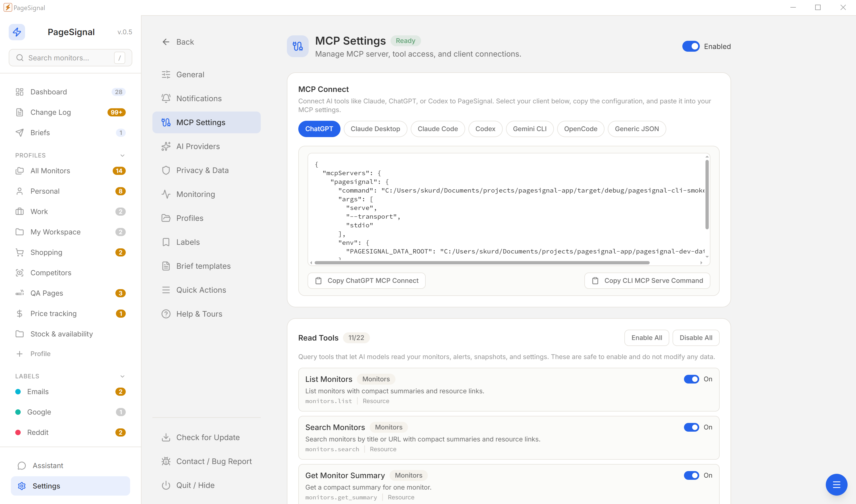
Task: Click Enable All for Read Tools
Action: pos(646,338)
